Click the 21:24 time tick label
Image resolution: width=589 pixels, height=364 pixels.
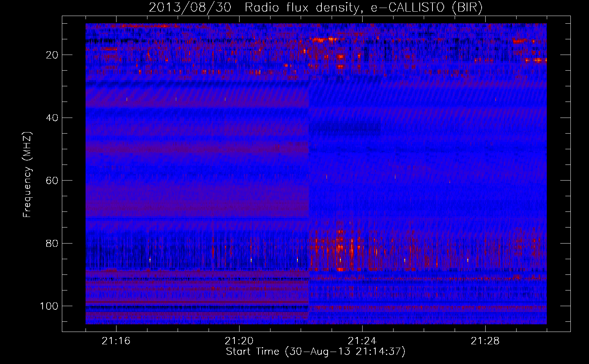click(362, 341)
